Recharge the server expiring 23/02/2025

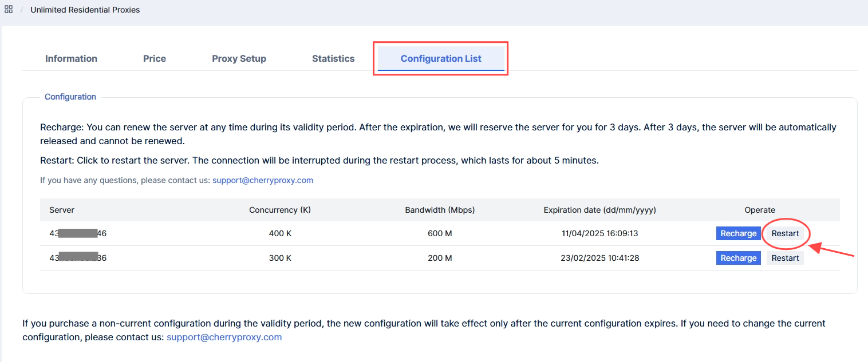point(738,258)
